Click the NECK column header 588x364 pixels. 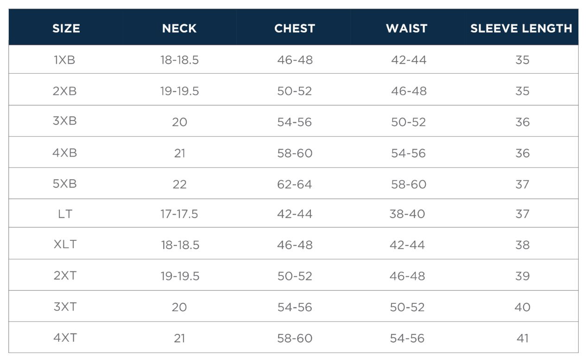pos(179,28)
